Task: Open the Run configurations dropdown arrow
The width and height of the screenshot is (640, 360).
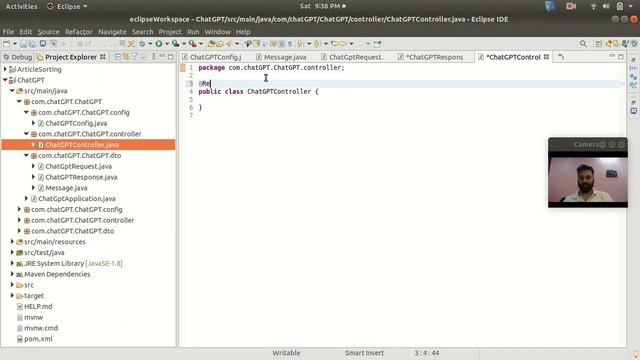Action: pos(167,44)
